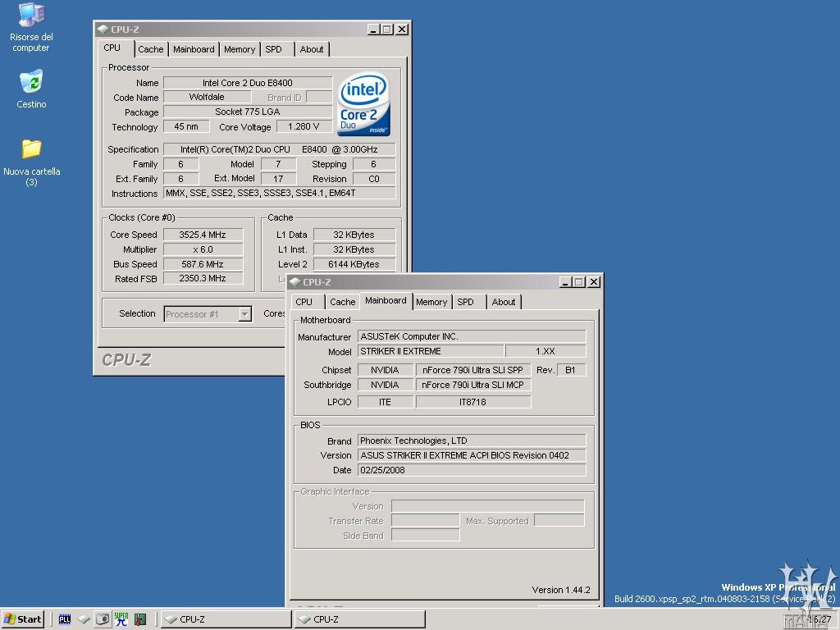This screenshot has width=840, height=630.
Task: Click the Bus Speed value 587.6 MHz
Action: coord(203,264)
